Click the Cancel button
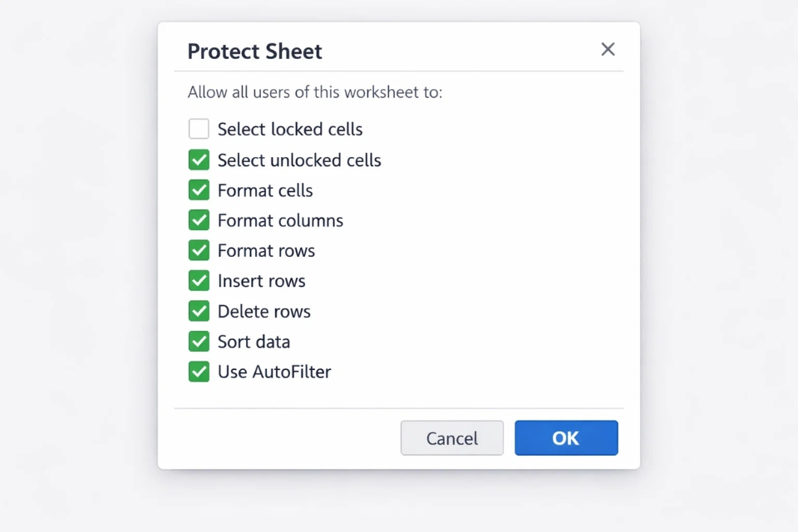Image resolution: width=798 pixels, height=532 pixels. (452, 438)
